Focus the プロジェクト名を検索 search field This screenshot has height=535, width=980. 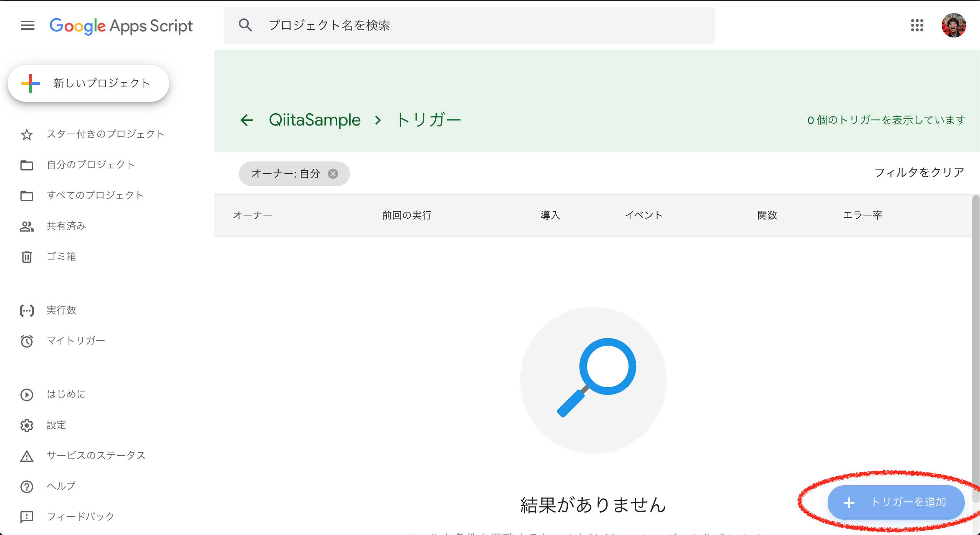point(469,25)
